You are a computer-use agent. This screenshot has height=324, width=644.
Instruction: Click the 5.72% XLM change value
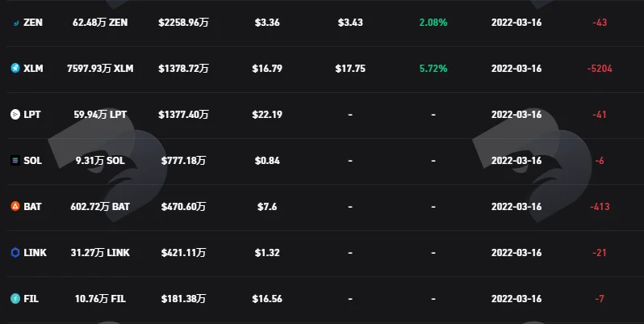tap(433, 68)
